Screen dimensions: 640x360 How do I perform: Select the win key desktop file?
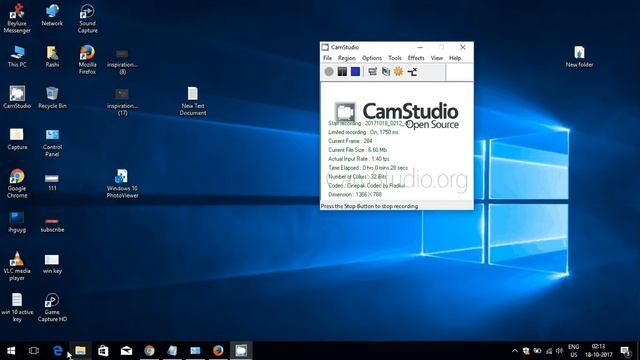(52, 264)
